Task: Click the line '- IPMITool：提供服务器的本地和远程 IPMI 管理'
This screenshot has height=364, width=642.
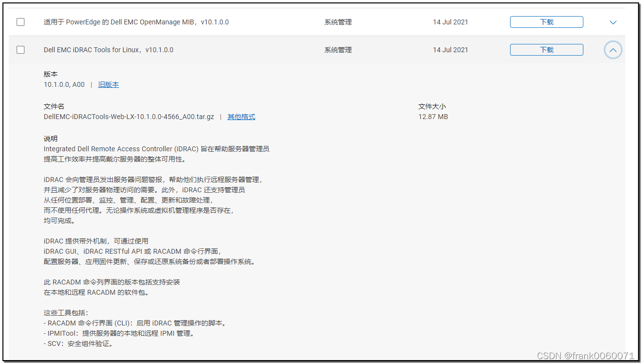Action: 120,333
